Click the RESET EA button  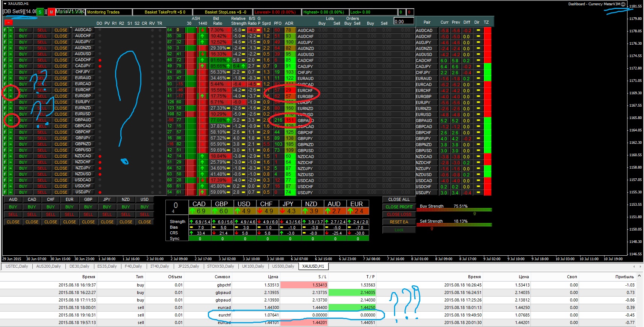399,222
